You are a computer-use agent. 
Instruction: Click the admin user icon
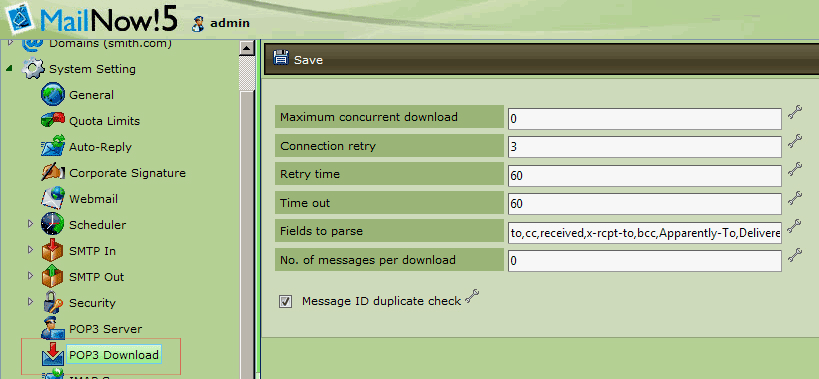pos(198,23)
